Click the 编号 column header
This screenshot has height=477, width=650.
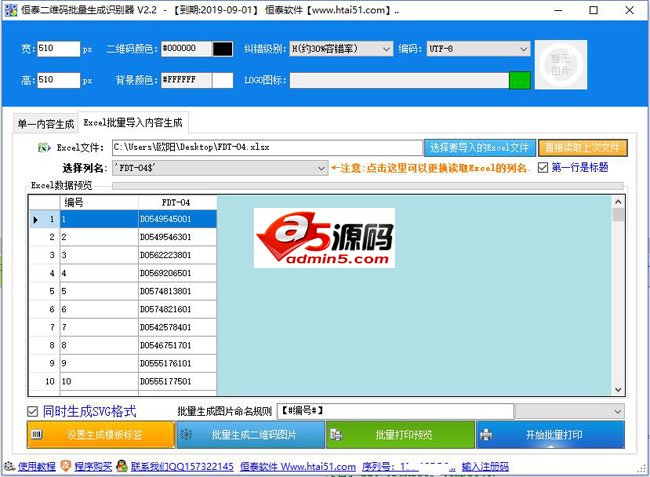[x=99, y=202]
